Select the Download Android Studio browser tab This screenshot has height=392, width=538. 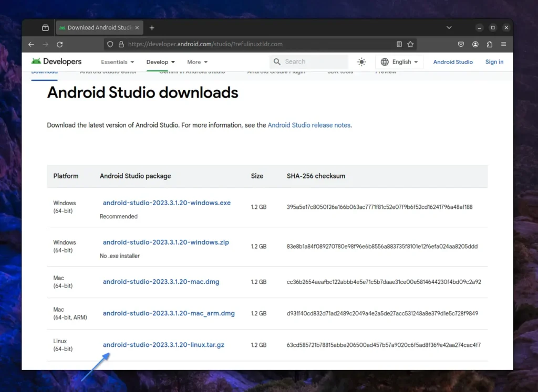point(99,28)
